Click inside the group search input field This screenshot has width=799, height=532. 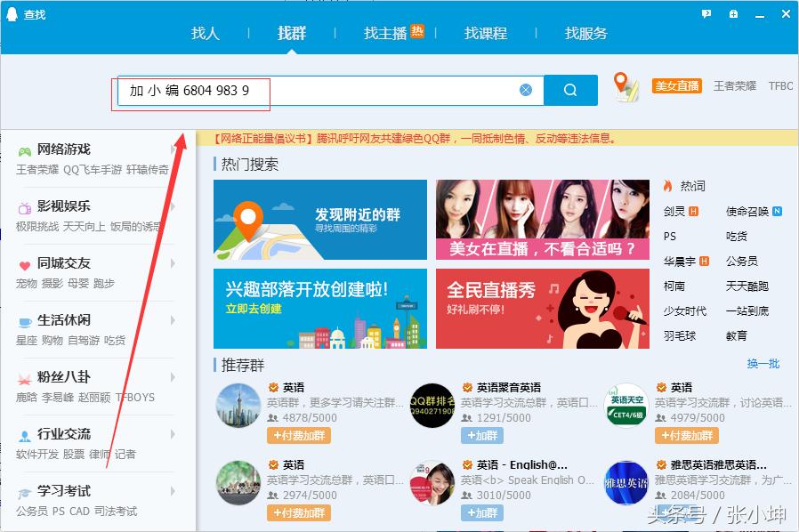(356, 90)
